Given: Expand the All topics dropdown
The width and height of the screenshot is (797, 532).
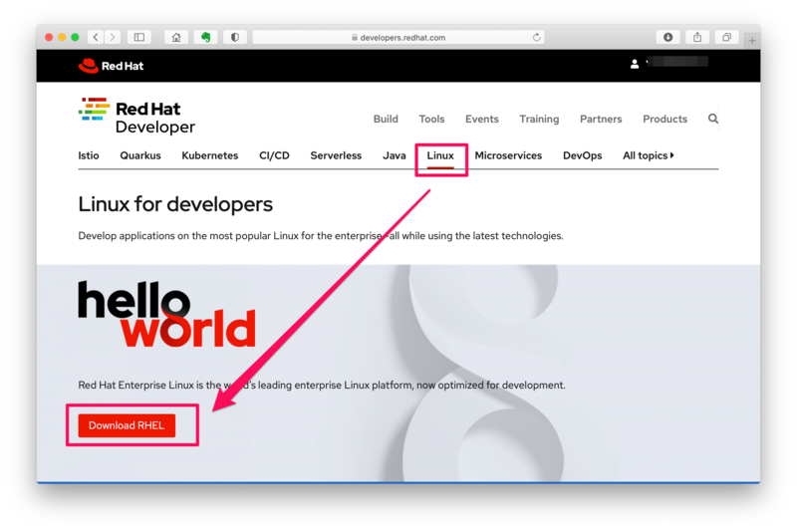Looking at the screenshot, I should (x=649, y=155).
